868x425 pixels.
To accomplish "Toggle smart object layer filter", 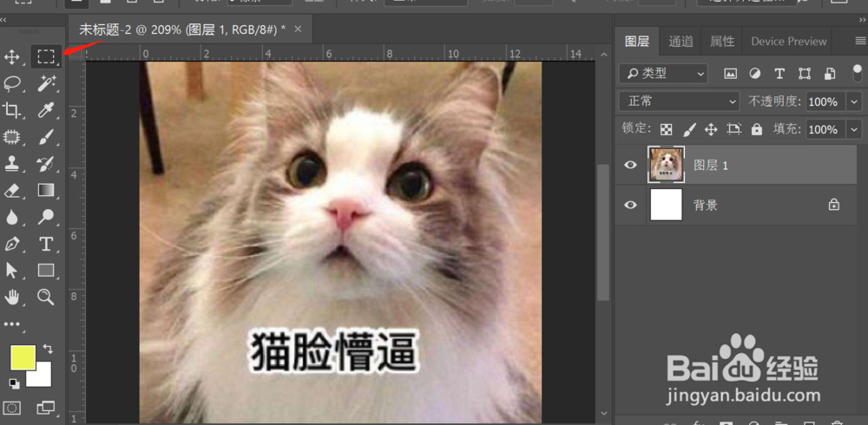I will pos(829,73).
